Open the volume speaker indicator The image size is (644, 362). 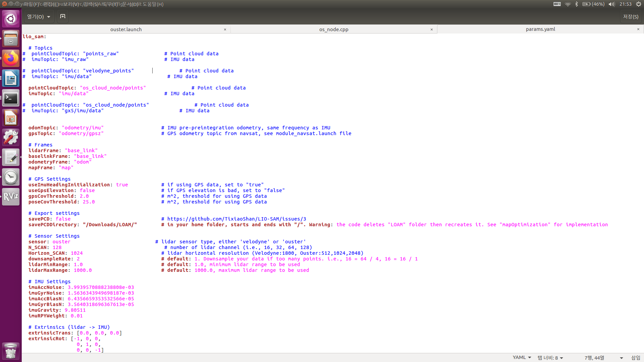[612, 4]
